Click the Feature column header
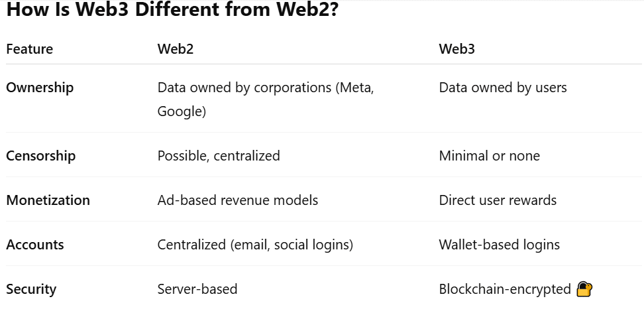The height and width of the screenshot is (323, 644). pos(29,49)
